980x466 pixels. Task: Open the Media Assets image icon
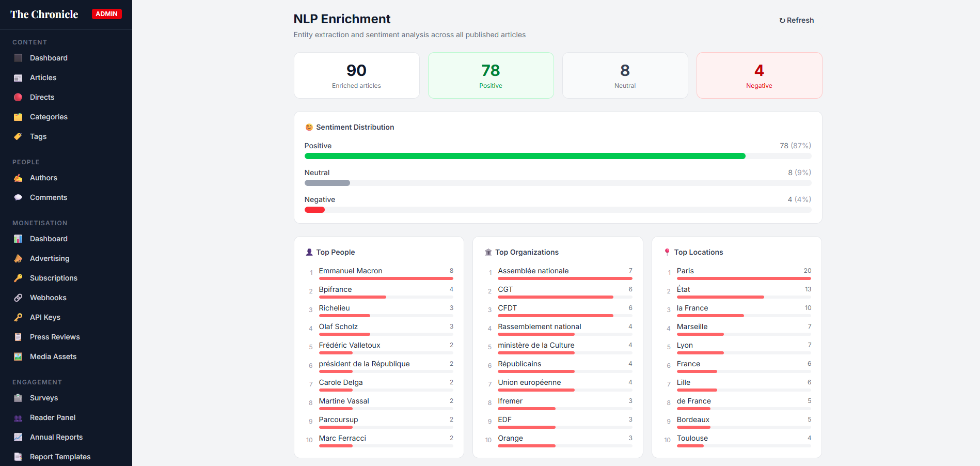(x=18, y=356)
